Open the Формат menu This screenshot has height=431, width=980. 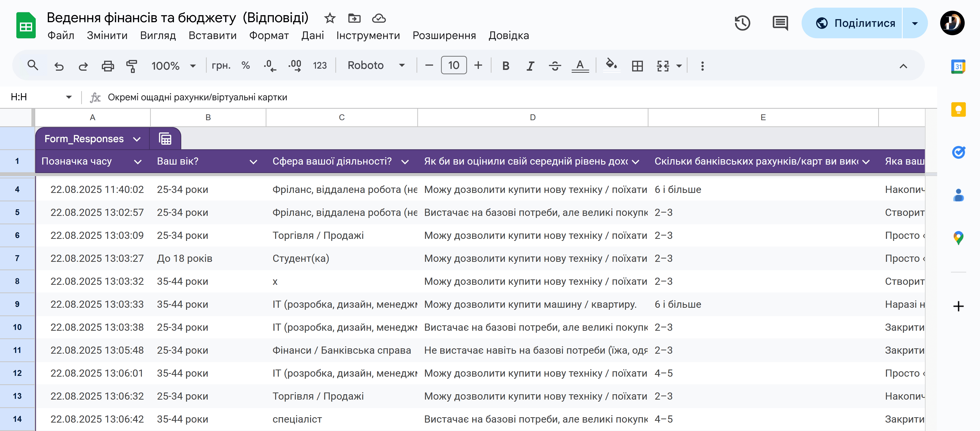tap(268, 35)
